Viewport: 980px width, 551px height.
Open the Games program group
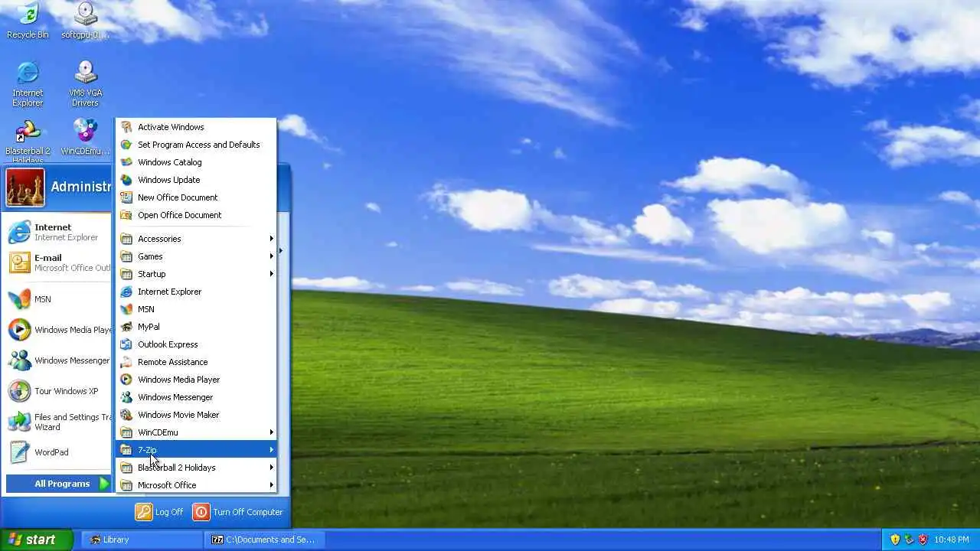196,256
